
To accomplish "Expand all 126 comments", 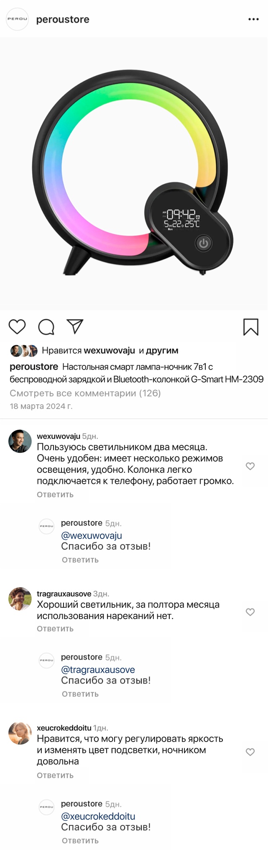I will (x=85, y=393).
